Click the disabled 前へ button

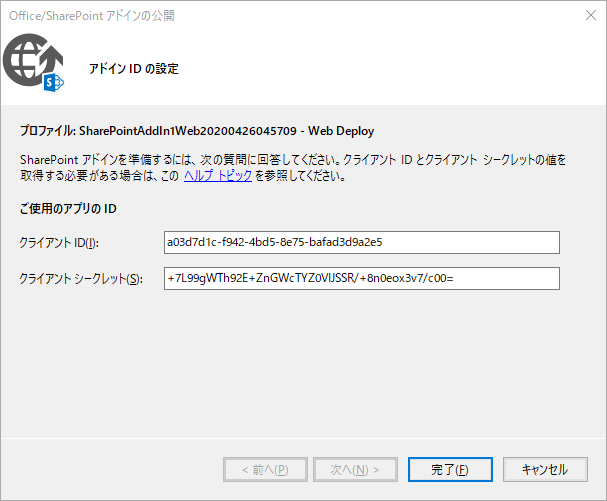[256, 469]
